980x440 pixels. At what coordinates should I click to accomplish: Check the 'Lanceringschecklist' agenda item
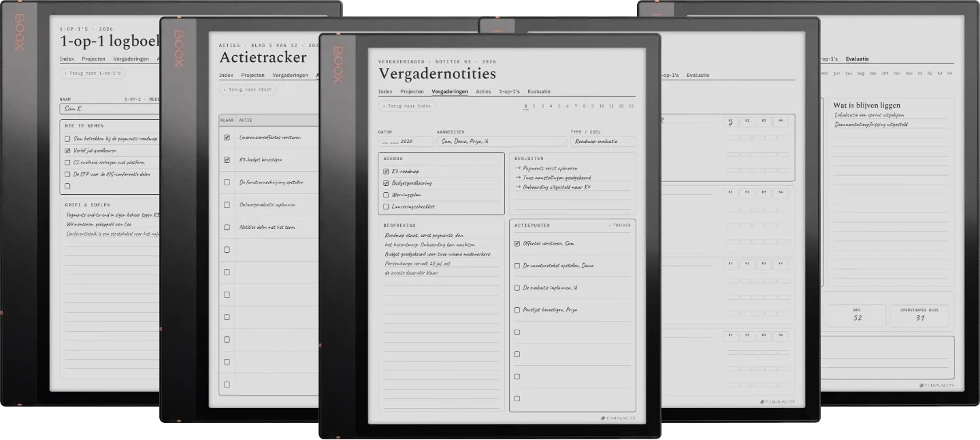point(386,206)
